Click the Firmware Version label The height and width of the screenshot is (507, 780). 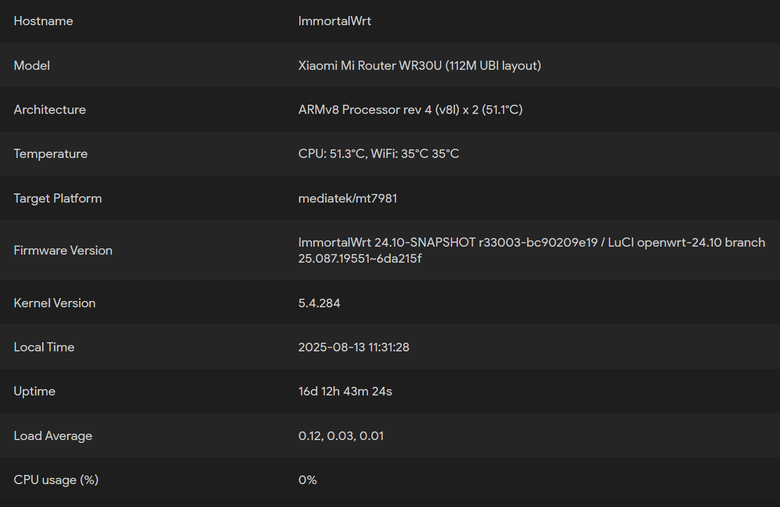[x=63, y=250]
